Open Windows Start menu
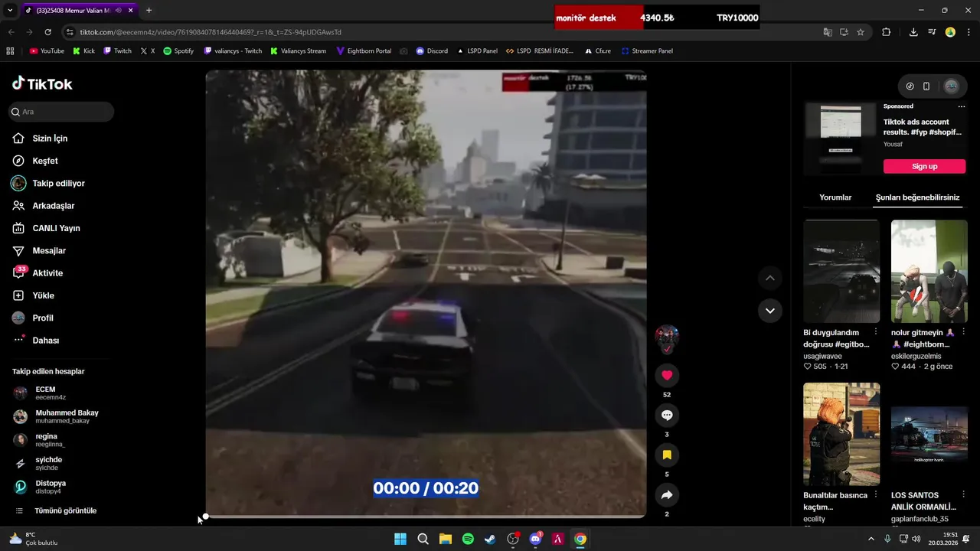This screenshot has width=980, height=551. (x=400, y=539)
